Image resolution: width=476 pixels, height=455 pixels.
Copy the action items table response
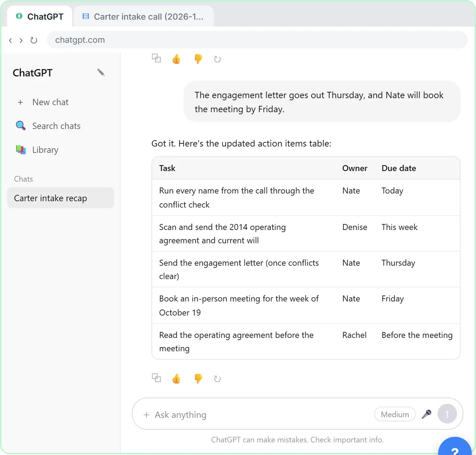pyautogui.click(x=156, y=378)
